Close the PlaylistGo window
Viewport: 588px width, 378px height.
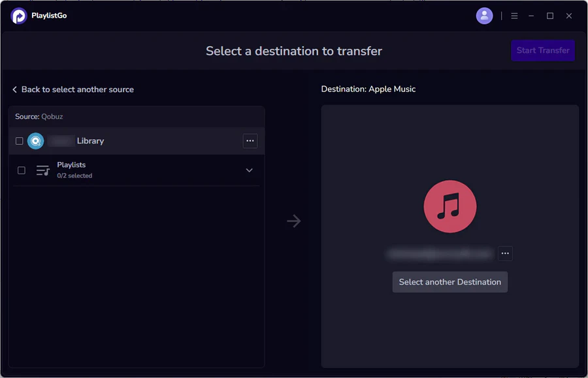point(569,16)
